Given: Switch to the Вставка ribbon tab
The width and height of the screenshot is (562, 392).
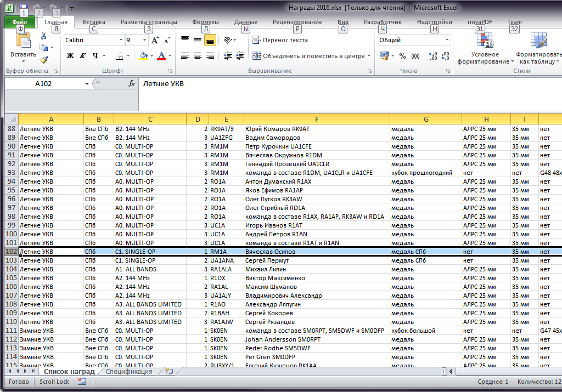Looking at the screenshot, I should click(94, 22).
